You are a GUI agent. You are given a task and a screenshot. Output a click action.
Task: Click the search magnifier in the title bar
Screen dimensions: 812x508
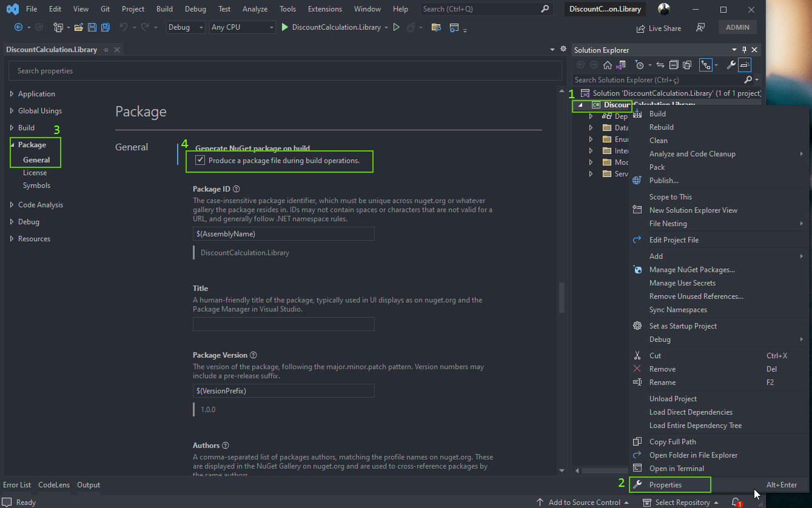[545, 9]
